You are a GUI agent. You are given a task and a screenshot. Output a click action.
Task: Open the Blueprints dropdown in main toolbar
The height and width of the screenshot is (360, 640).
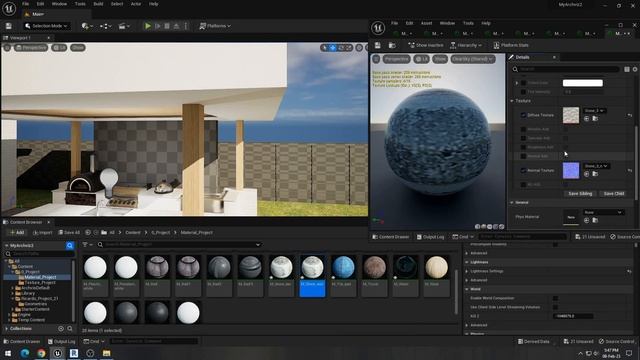click(x=105, y=26)
